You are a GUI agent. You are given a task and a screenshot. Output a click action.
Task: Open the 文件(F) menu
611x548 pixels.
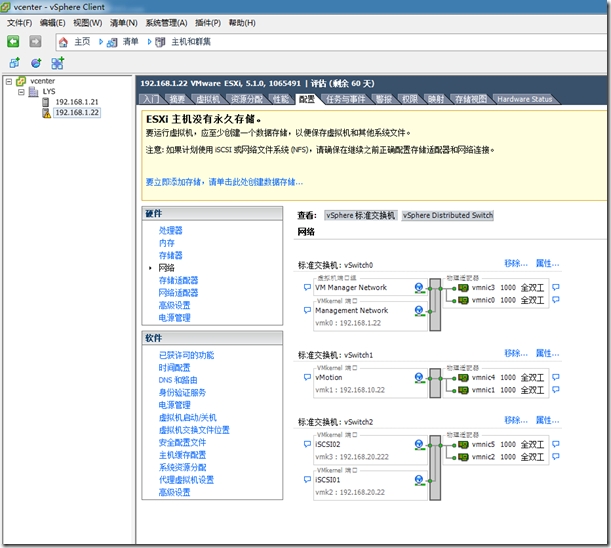pos(19,23)
